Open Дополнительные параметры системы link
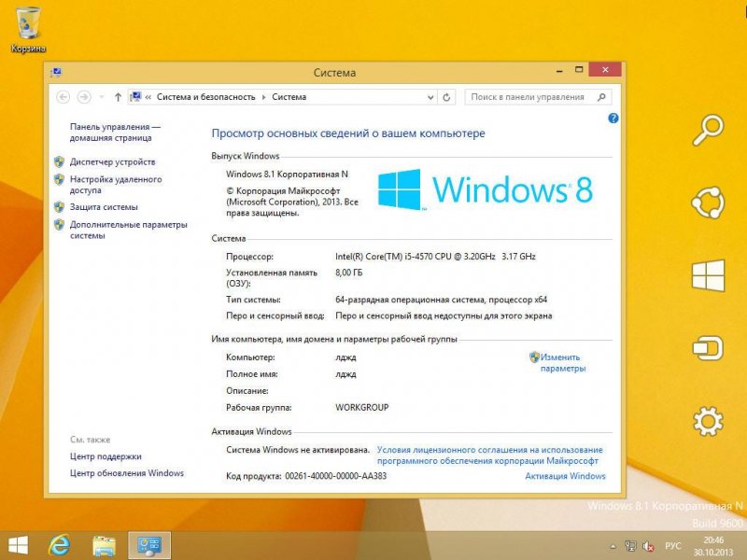The width and height of the screenshot is (747, 560). click(x=128, y=230)
